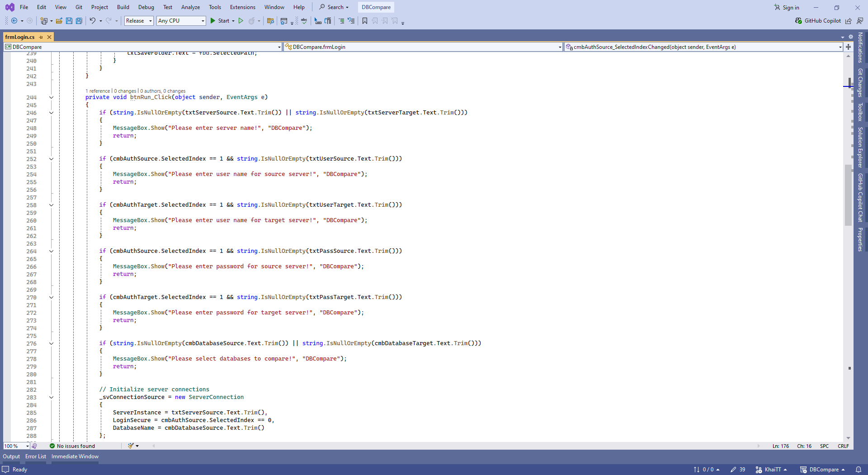868x475 pixels.
Task: Start Without Debugging using the outlined play icon
Action: (x=241, y=21)
